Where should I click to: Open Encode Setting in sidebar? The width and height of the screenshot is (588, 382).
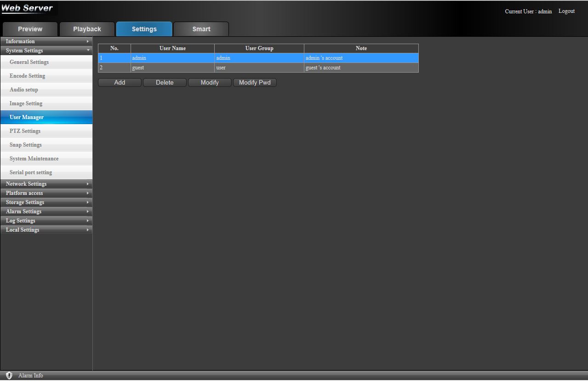(x=28, y=76)
